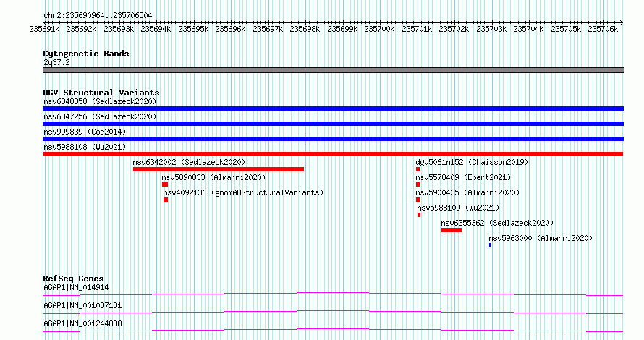The width and height of the screenshot is (644, 340).
Task: Select the nsv5900435 (Almarri2020) label
Action: pyautogui.click(x=467, y=192)
